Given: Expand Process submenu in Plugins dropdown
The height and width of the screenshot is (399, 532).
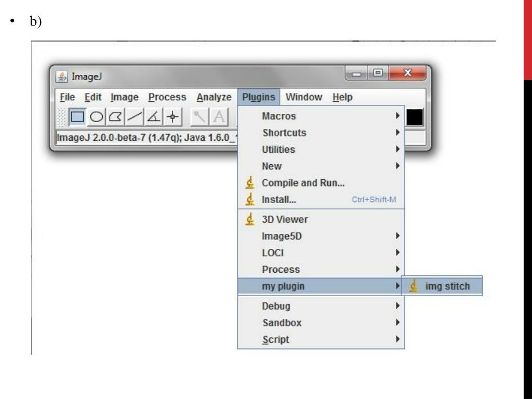Looking at the screenshot, I should 321,270.
